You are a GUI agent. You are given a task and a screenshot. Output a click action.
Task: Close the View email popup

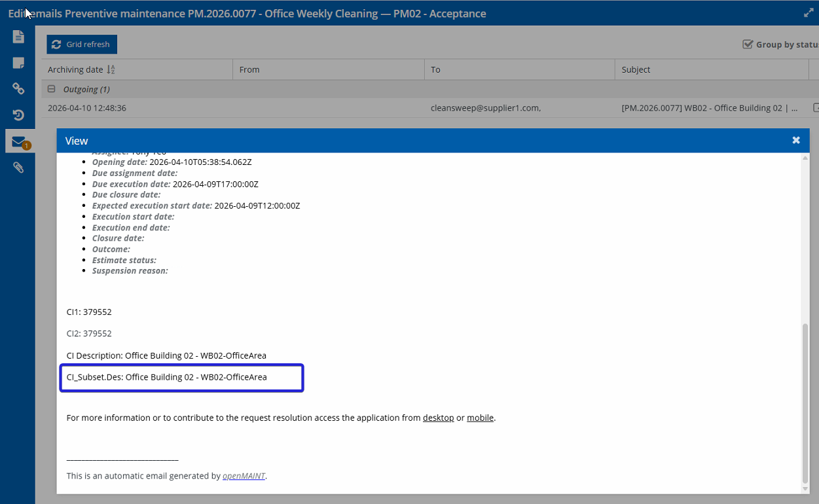coord(796,140)
